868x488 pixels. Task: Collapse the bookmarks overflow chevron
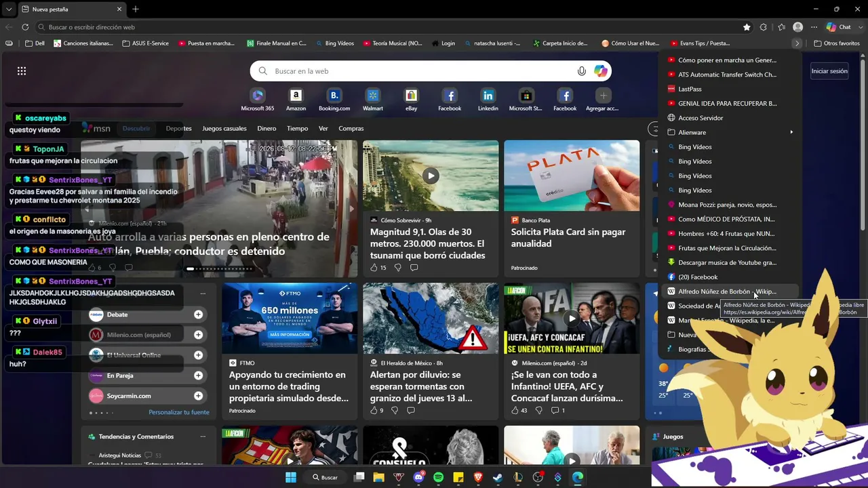(797, 43)
